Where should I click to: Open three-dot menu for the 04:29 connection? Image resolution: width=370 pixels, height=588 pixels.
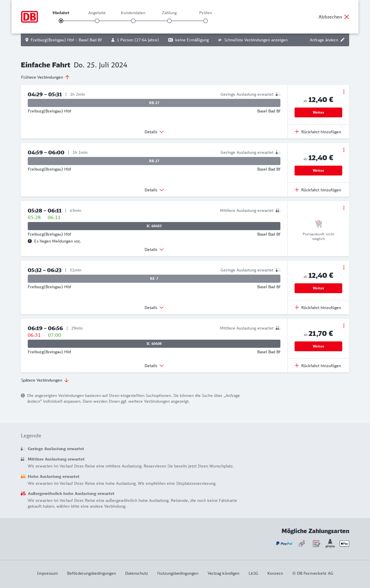pos(344,92)
